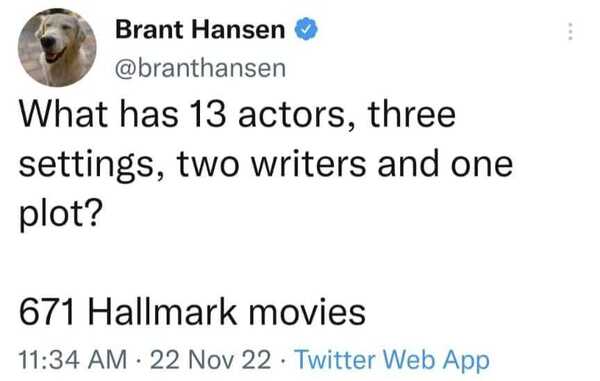This screenshot has width=600, height=381.
Task: Click the 22 Nov 22 date
Action: (x=210, y=360)
